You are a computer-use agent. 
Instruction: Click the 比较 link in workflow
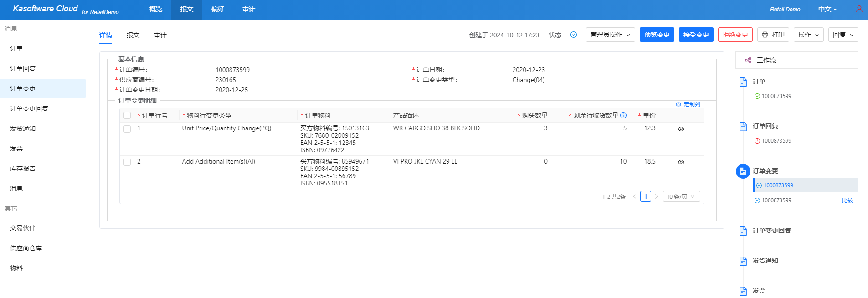click(x=847, y=200)
